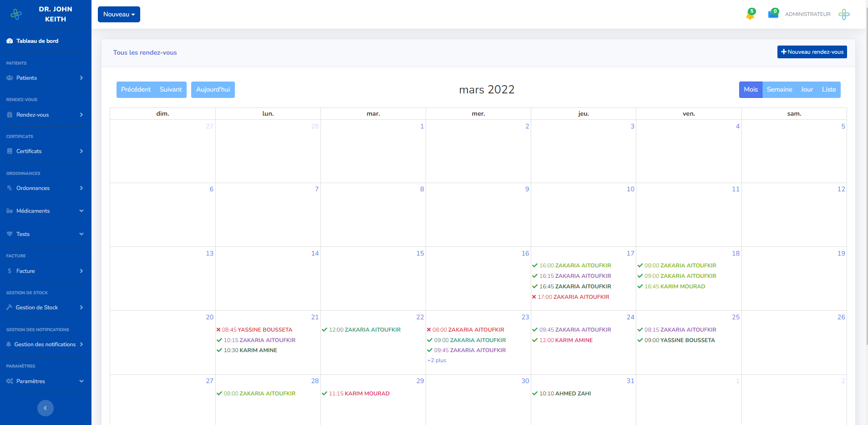Screen dimensions: 868x425
Task: Collapse the sidebar with the round arrow button
Action: point(45,408)
